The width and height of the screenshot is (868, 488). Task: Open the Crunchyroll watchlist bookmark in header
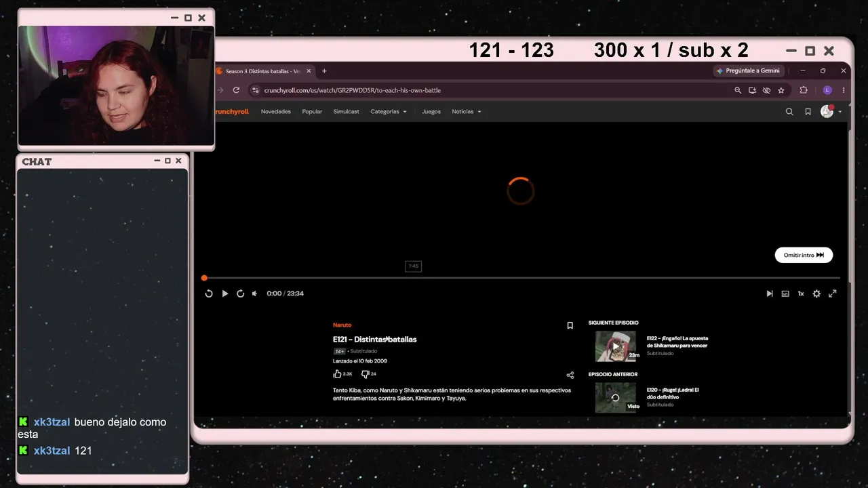808,112
